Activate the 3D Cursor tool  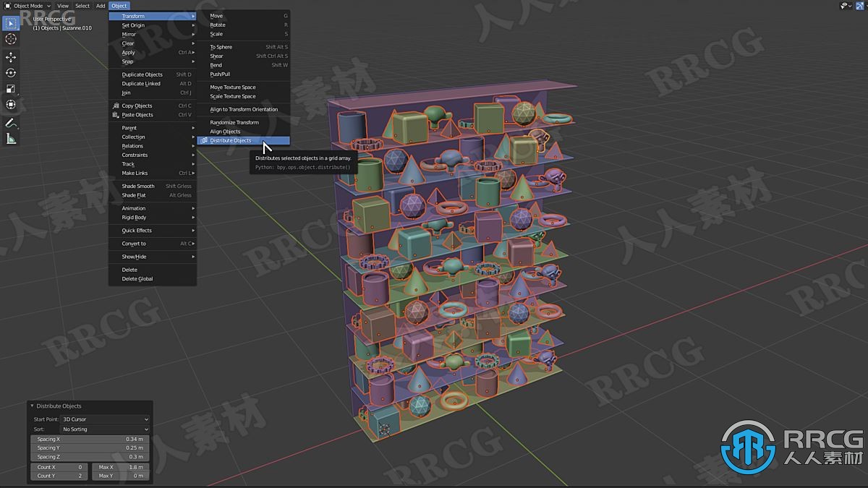click(11, 39)
